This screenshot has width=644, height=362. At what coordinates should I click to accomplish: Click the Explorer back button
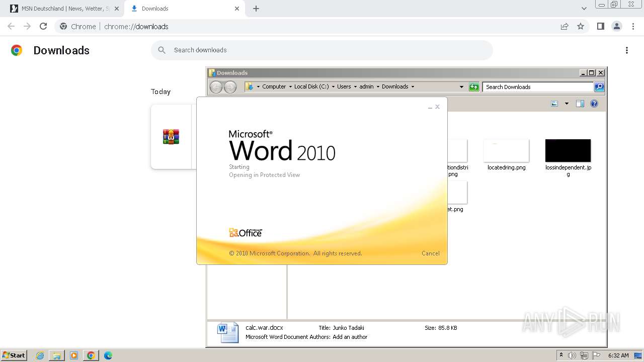pos(216,87)
